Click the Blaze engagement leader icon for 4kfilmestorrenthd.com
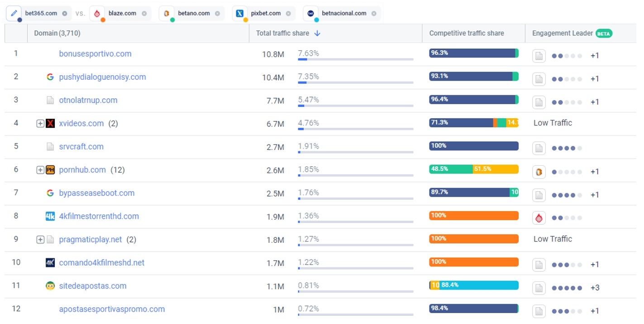This screenshot has width=644, height=324. coord(539,218)
